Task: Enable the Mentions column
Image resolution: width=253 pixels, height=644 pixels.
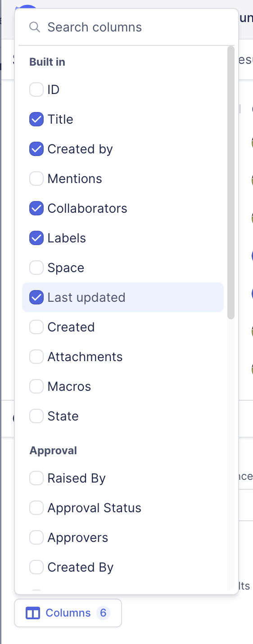Action: (x=36, y=179)
